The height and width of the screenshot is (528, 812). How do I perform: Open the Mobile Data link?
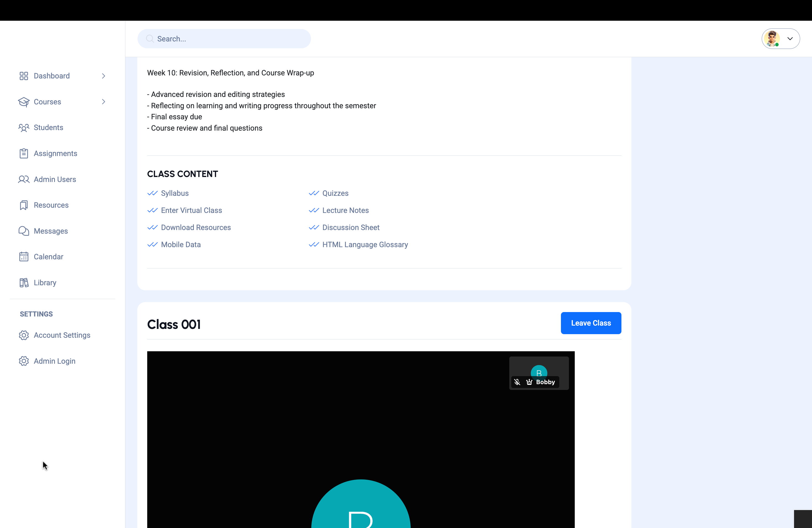coord(181,245)
